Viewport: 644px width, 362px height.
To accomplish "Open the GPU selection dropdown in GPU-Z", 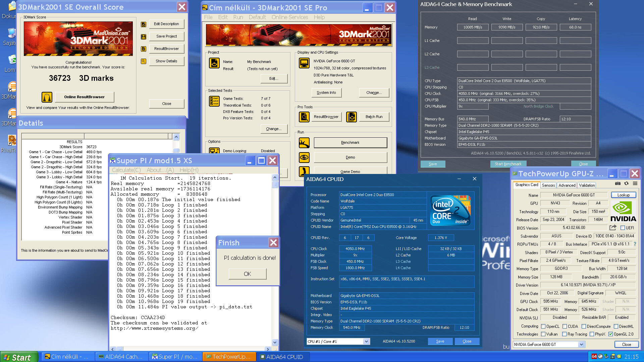I will [x=582, y=345].
